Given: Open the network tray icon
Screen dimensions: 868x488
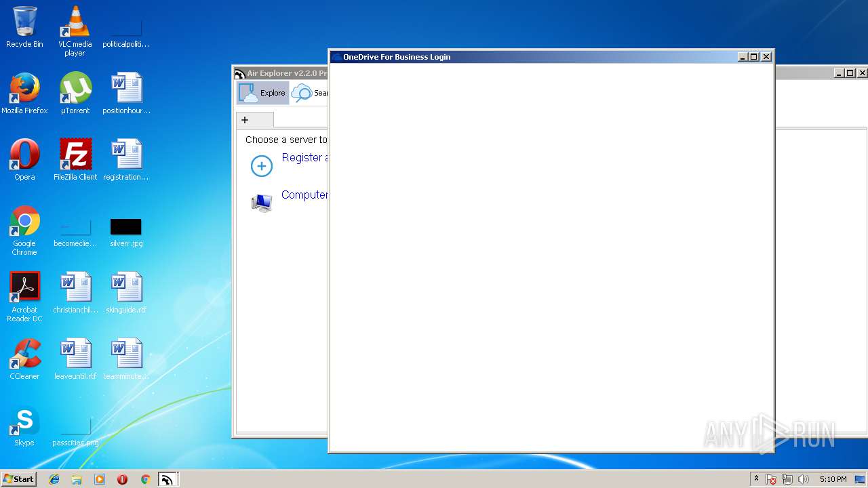Looking at the screenshot, I should (x=787, y=479).
